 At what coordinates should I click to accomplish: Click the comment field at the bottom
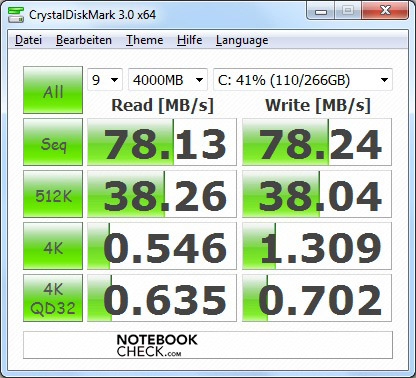pos(208,345)
